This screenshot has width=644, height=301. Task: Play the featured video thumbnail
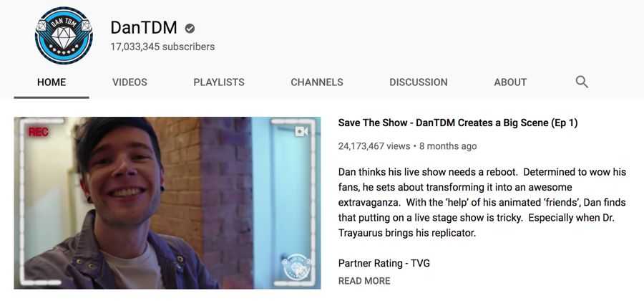coord(167,203)
